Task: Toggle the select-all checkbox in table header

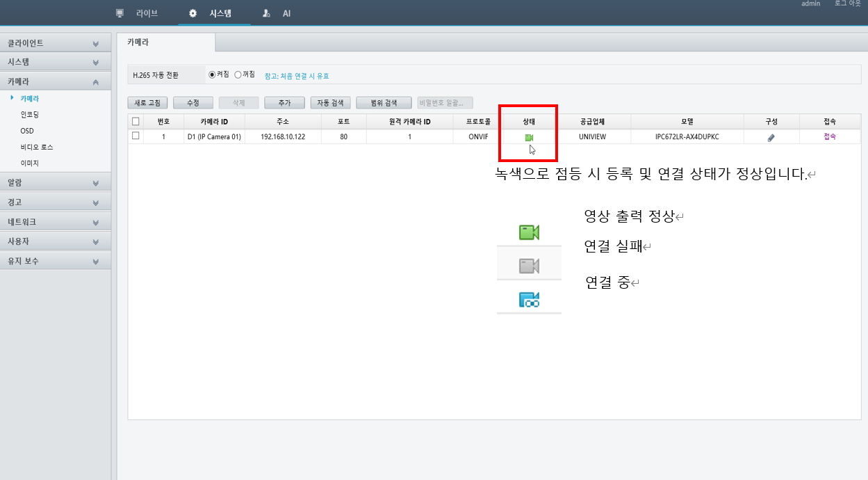Action: (x=136, y=121)
